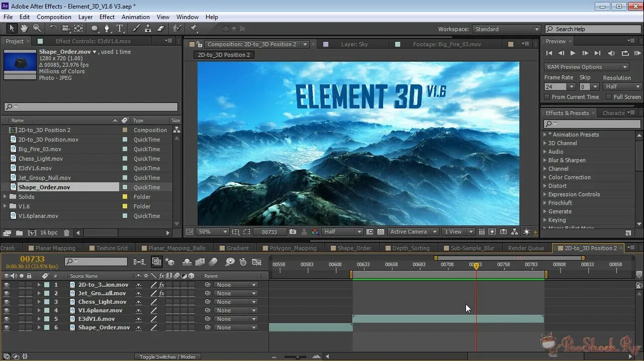Viewport: 644px width, 361px height.
Task: Delete selected project item trash icon
Action: [66, 233]
